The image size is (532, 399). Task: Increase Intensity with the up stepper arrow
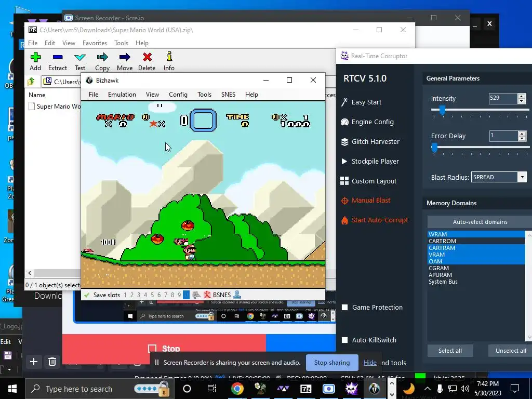tap(522, 96)
